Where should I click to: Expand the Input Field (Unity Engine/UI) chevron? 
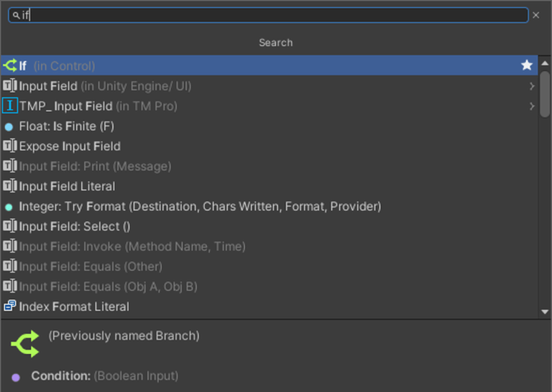click(532, 86)
